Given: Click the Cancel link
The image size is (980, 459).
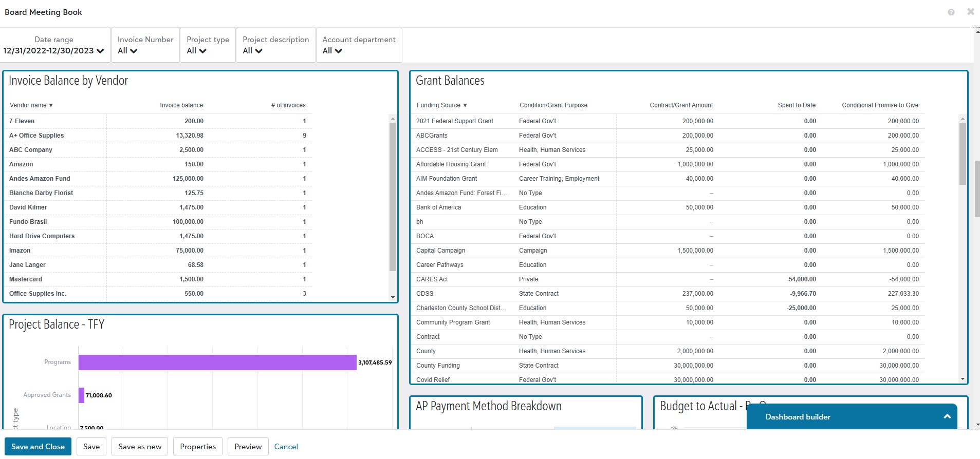Looking at the screenshot, I should 286,447.
